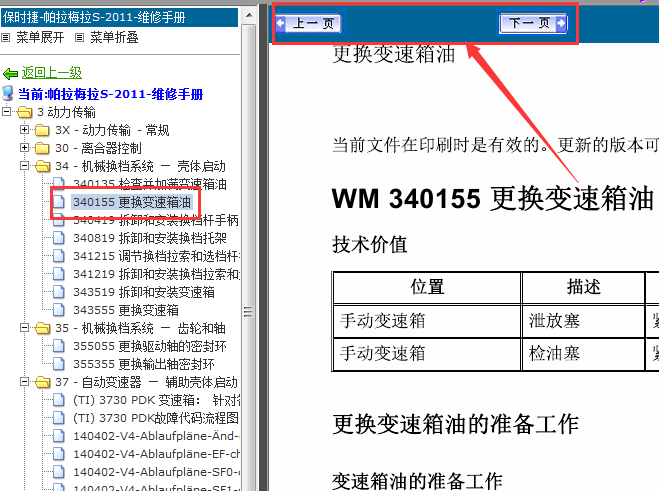Viewport: 659px width, 491px height.
Task: Click folder icon of 30 - 离合器控制
Action: (42, 148)
